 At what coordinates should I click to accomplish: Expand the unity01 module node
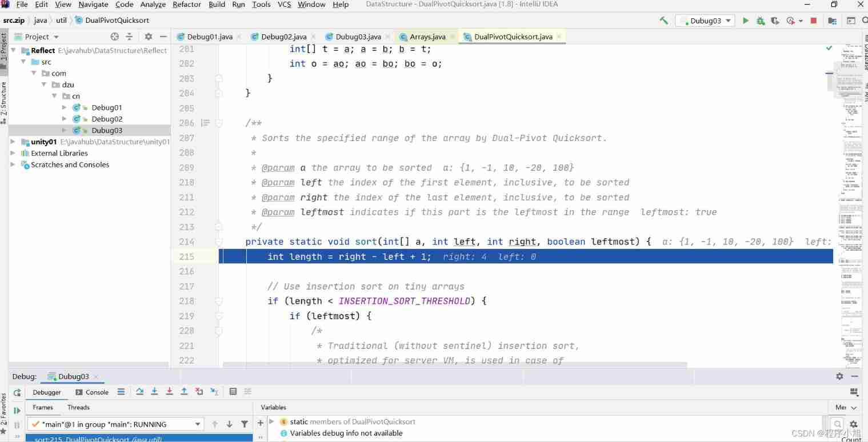(13, 142)
